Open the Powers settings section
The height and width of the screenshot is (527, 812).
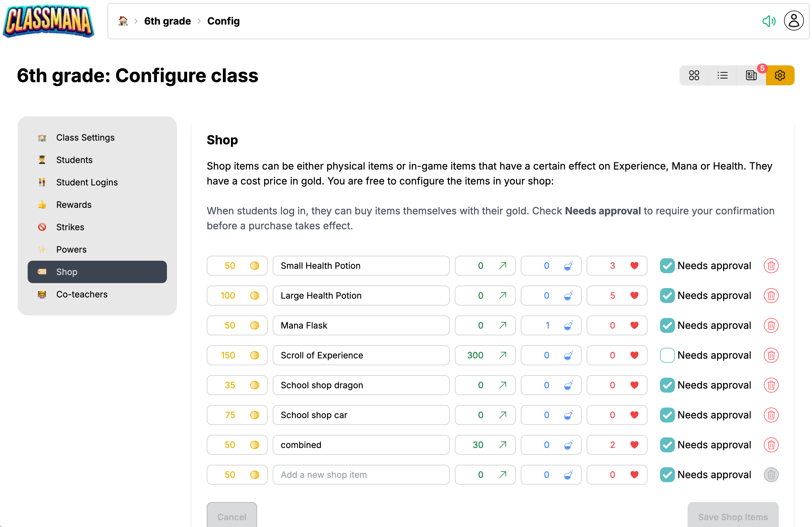point(71,250)
